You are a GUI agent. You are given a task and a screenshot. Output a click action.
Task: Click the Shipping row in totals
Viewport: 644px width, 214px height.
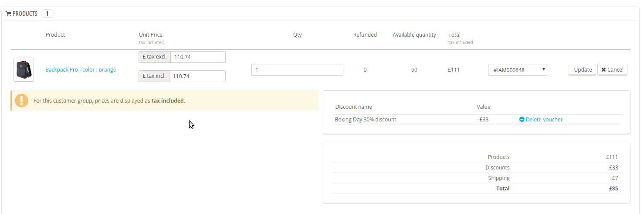[x=498, y=178]
